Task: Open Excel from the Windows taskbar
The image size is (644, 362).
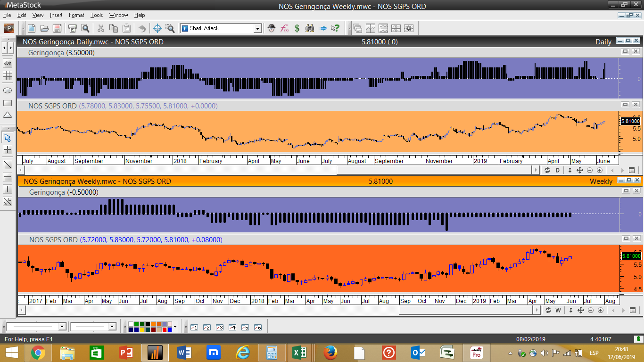Action: (x=299, y=352)
